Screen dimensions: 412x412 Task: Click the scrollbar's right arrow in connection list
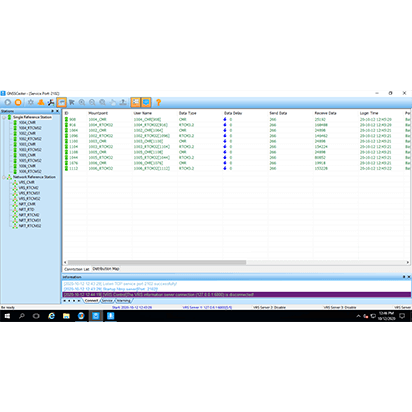tap(408, 262)
